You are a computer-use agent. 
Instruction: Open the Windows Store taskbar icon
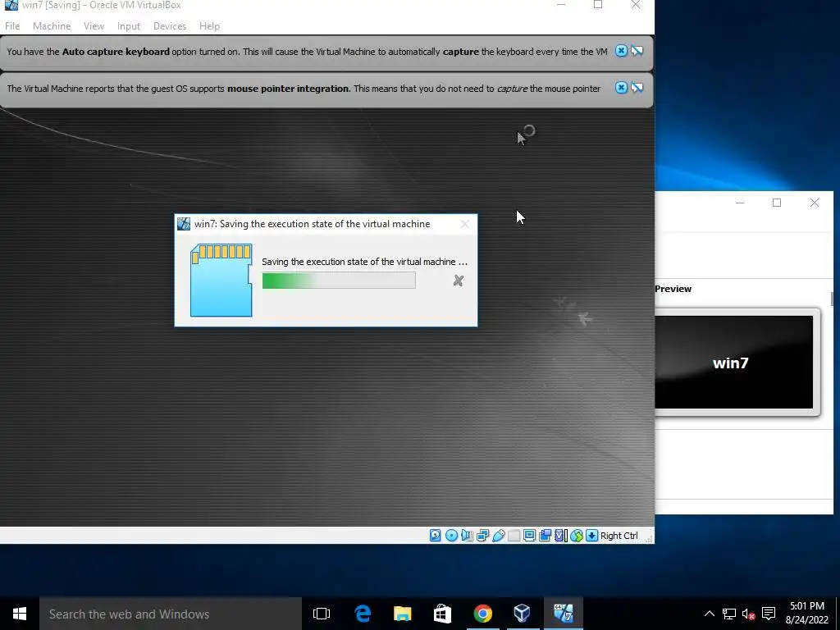[x=442, y=614]
